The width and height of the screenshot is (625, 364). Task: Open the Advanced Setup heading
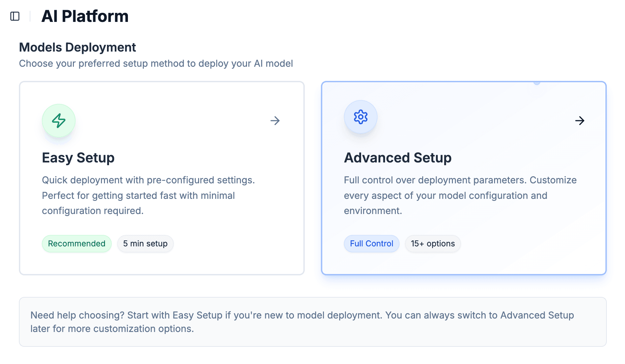398,158
